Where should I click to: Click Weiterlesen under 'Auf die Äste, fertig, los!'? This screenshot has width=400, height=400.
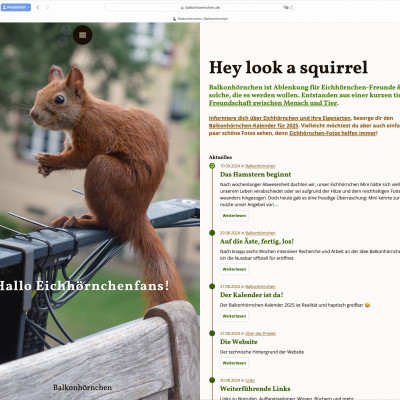point(234,269)
